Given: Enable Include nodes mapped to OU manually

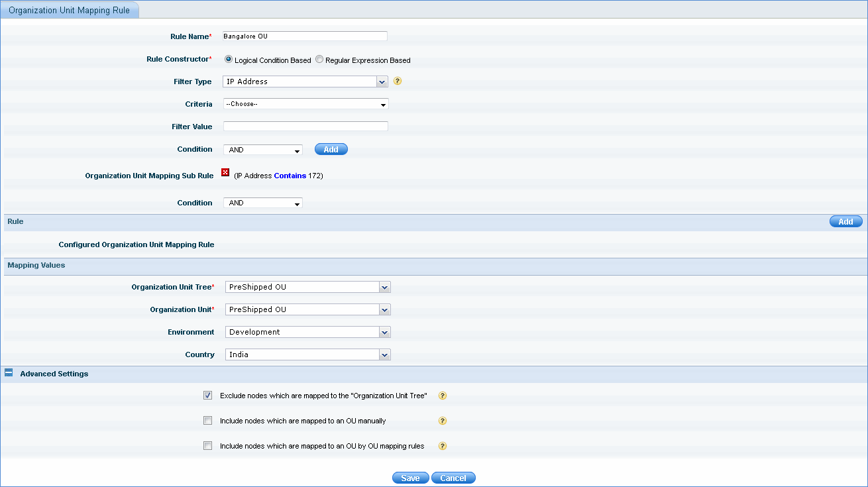Looking at the screenshot, I should coord(208,421).
